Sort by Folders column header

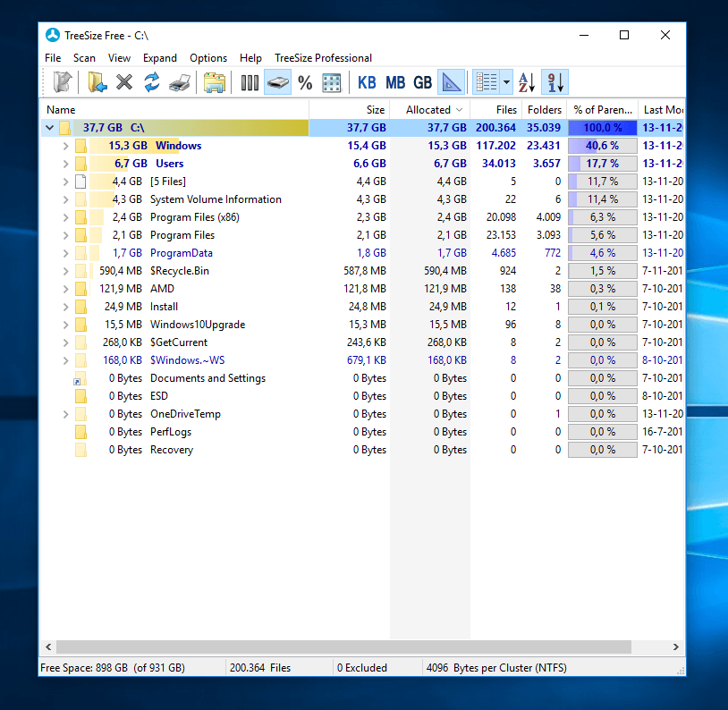tap(544, 110)
